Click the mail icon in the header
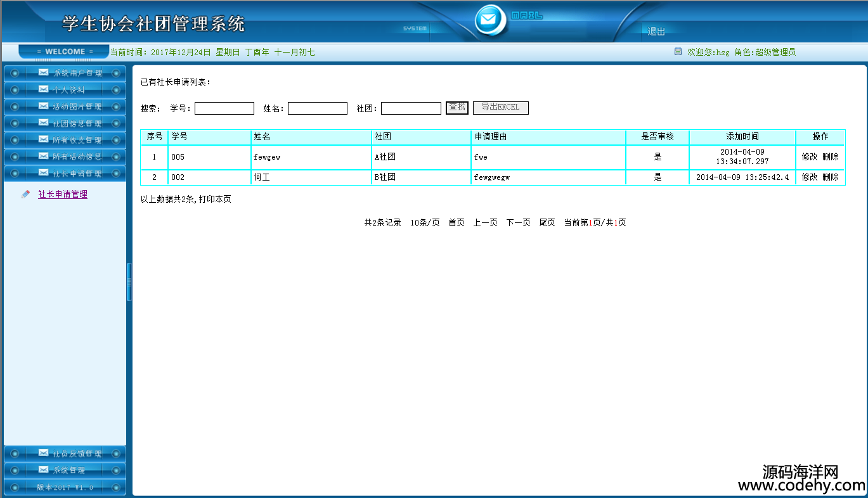 coord(488,20)
